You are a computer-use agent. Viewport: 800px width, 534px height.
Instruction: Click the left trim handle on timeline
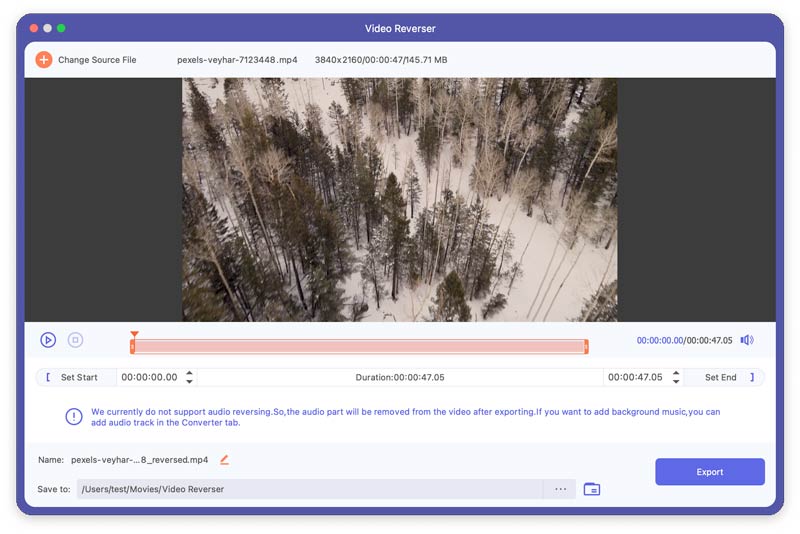pos(132,347)
